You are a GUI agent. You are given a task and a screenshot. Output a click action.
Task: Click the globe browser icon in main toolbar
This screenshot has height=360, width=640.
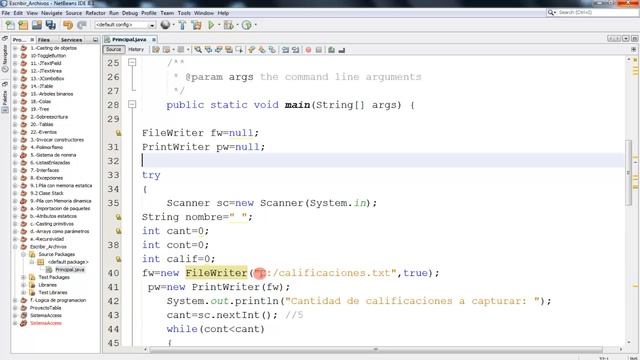click(x=165, y=25)
